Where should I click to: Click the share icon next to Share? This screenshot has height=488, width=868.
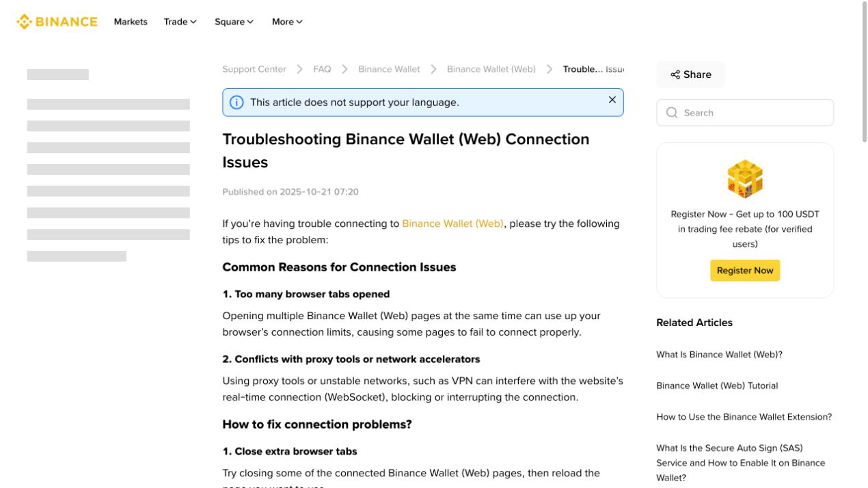[675, 74]
